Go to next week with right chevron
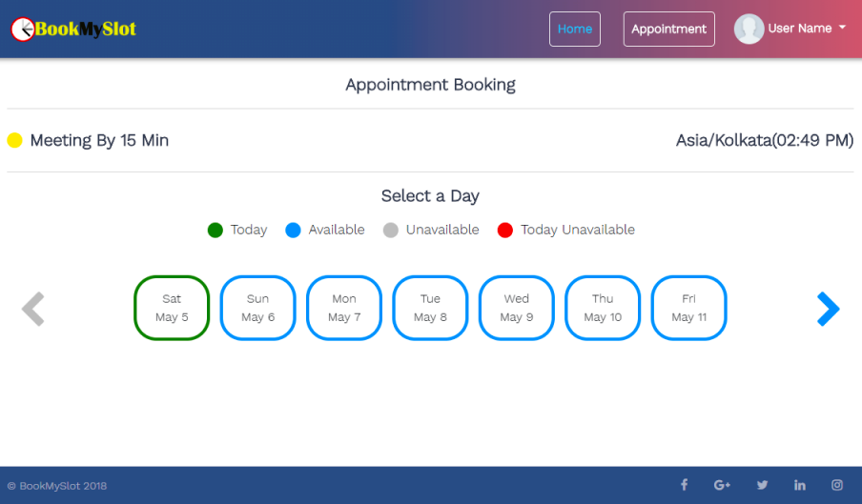This screenshot has width=862, height=504. 828,308
